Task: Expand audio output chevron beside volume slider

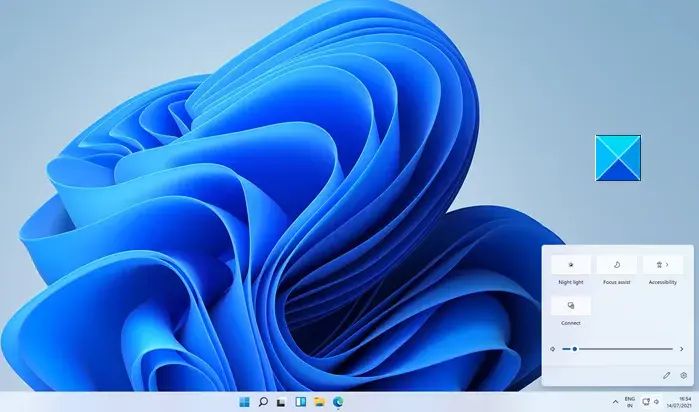Action: [682, 349]
